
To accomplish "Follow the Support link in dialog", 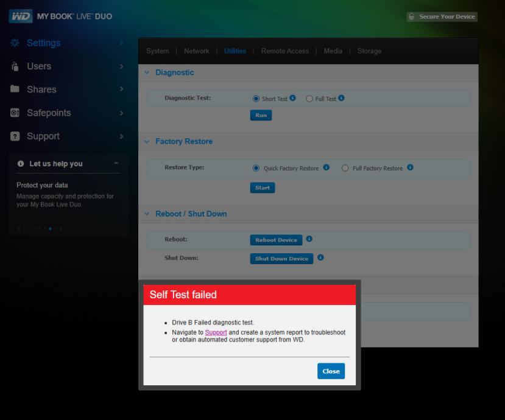I will click(x=216, y=332).
